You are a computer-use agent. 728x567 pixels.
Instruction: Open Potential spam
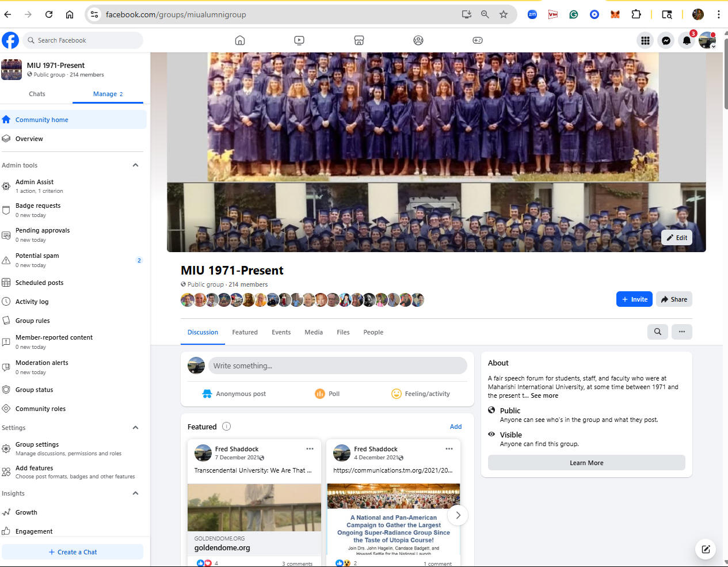coord(73,260)
